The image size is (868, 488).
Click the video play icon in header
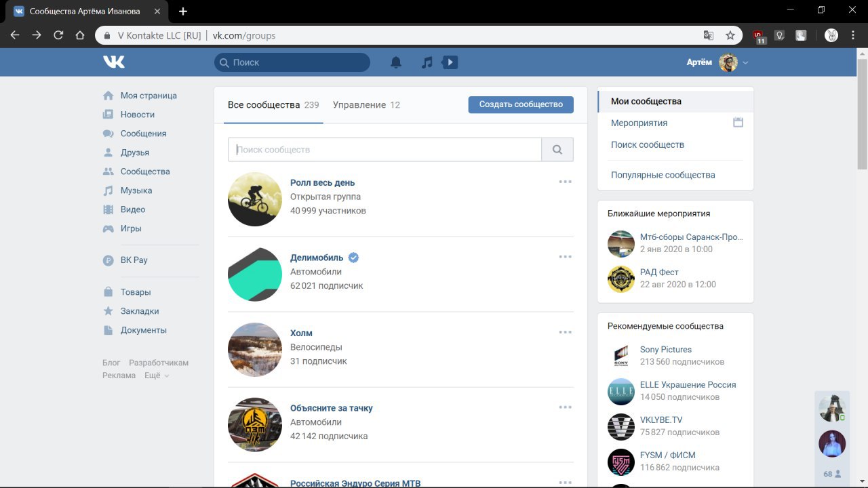(x=450, y=62)
